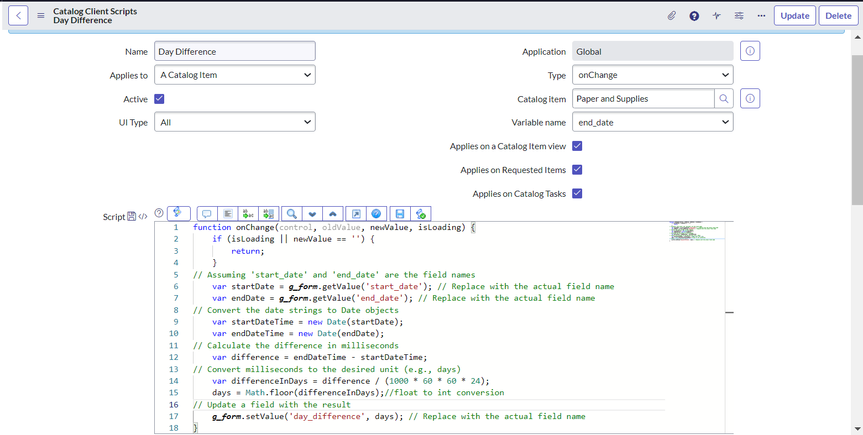Toggle Applies on Catalog Tasks checkbox
Image resolution: width=863 pixels, height=435 pixels.
point(577,193)
